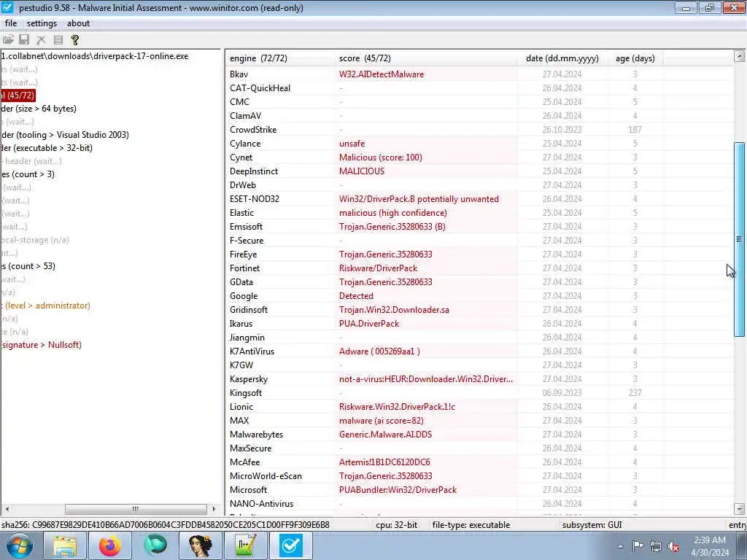Click the Cylance 'unsafe' score
This screenshot has width=747, height=560.
coord(352,144)
